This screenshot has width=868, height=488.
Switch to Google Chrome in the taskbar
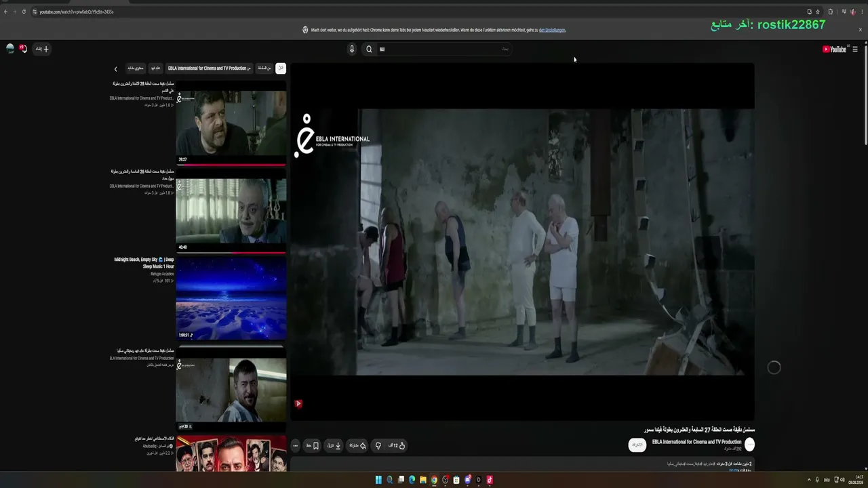[x=434, y=480]
